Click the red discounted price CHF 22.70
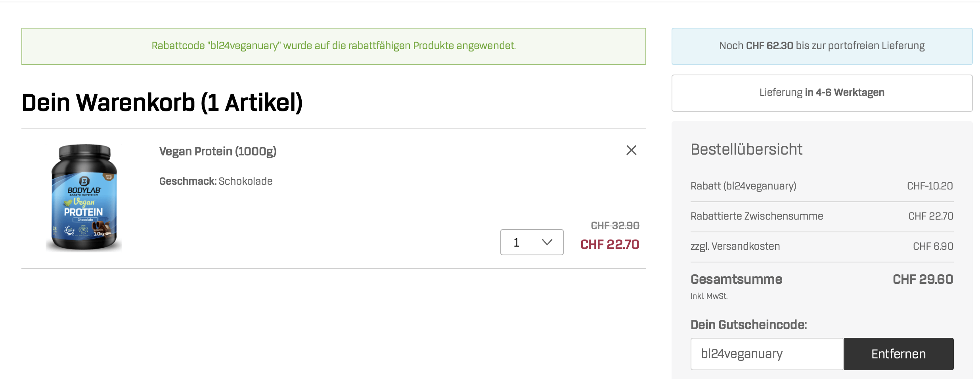The height and width of the screenshot is (379, 980). pos(610,245)
